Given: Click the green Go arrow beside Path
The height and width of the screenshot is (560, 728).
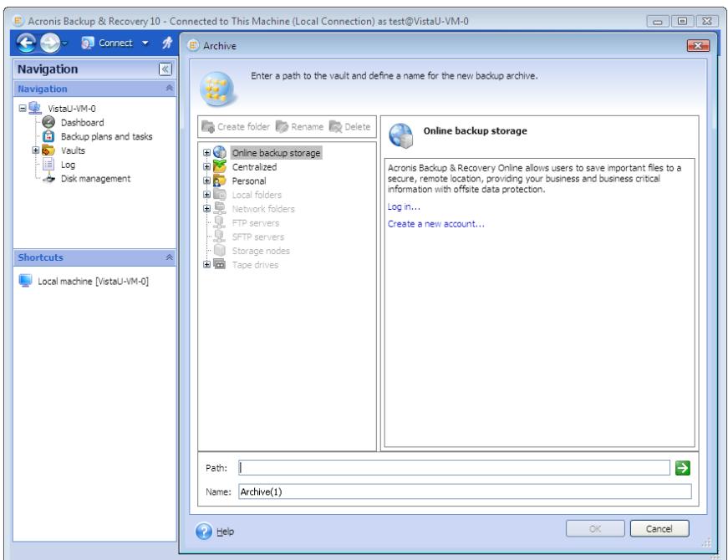Looking at the screenshot, I should point(683,467).
